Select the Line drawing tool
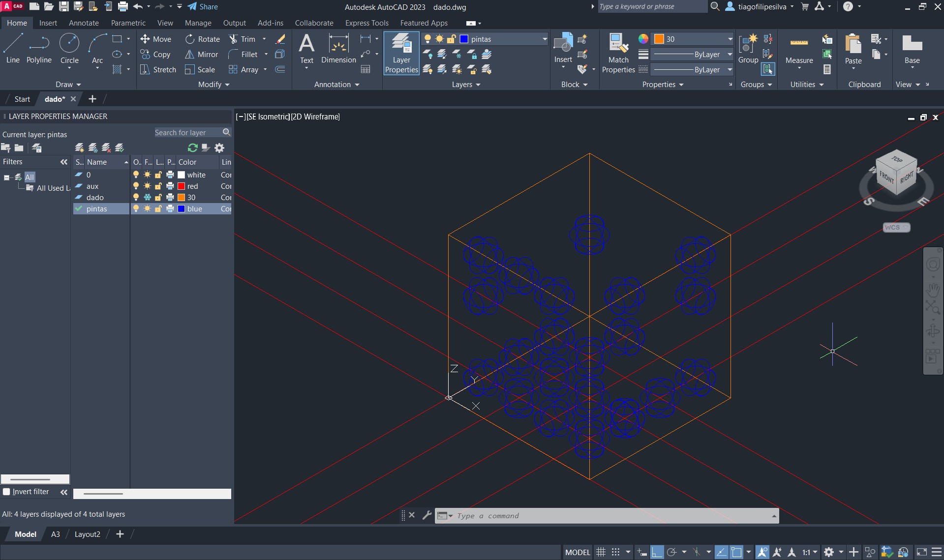This screenshot has width=944, height=560. coord(13,49)
